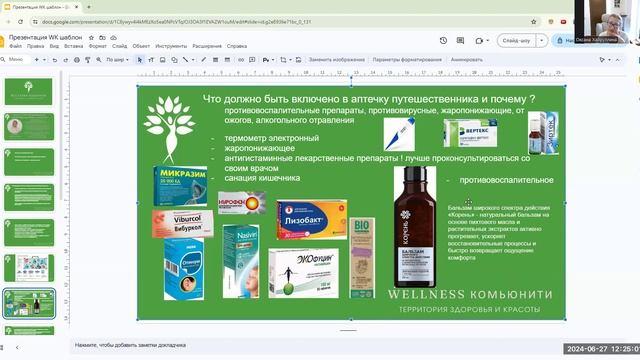Open Слайд-шоу options dropdown arrow
640x360 pixels.
(542, 40)
